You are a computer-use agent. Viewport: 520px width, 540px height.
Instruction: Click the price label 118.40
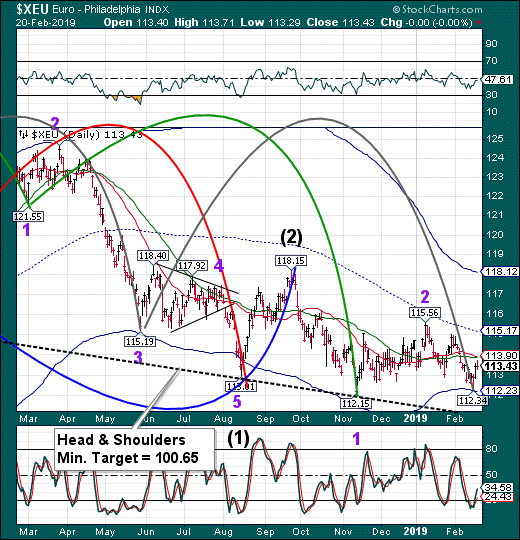(x=153, y=256)
